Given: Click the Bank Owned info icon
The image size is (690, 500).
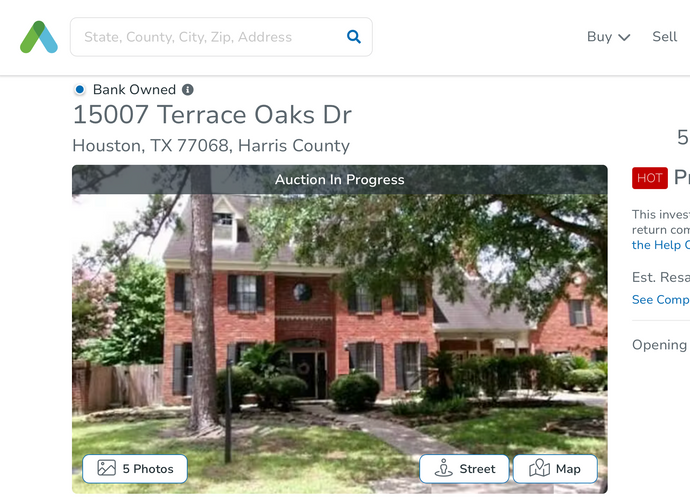Looking at the screenshot, I should [x=188, y=90].
